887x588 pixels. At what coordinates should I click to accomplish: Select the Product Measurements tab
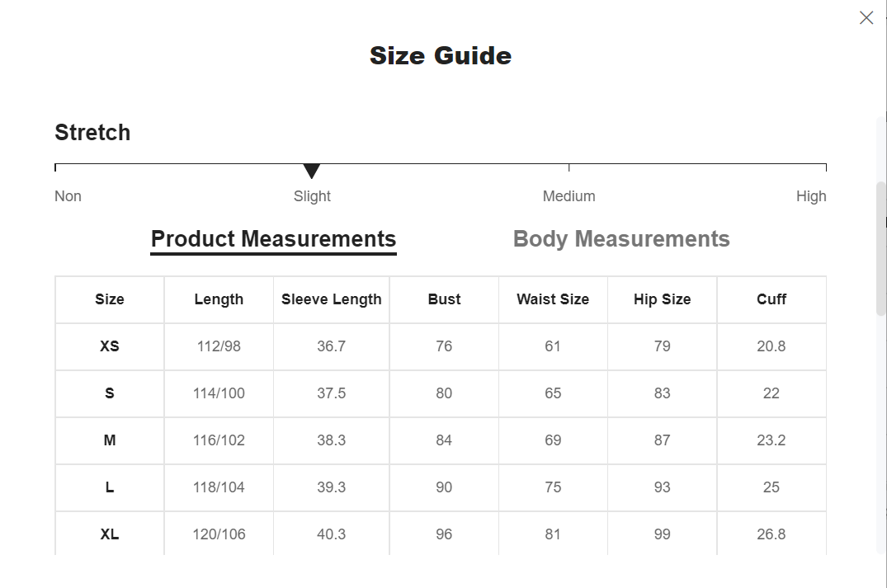273,239
